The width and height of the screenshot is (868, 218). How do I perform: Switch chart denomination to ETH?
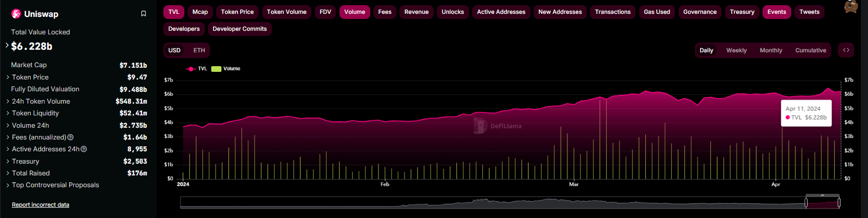click(199, 50)
